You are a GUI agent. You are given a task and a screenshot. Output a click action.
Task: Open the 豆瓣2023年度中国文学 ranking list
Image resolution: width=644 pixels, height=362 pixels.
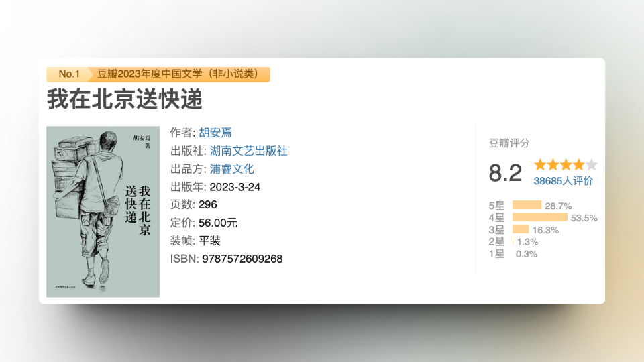click(181, 74)
